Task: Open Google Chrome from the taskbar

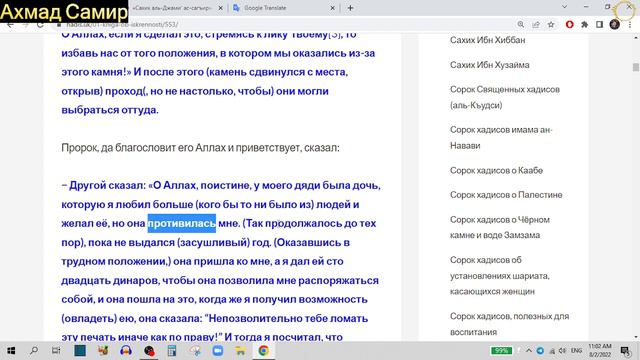Action: tap(264, 351)
